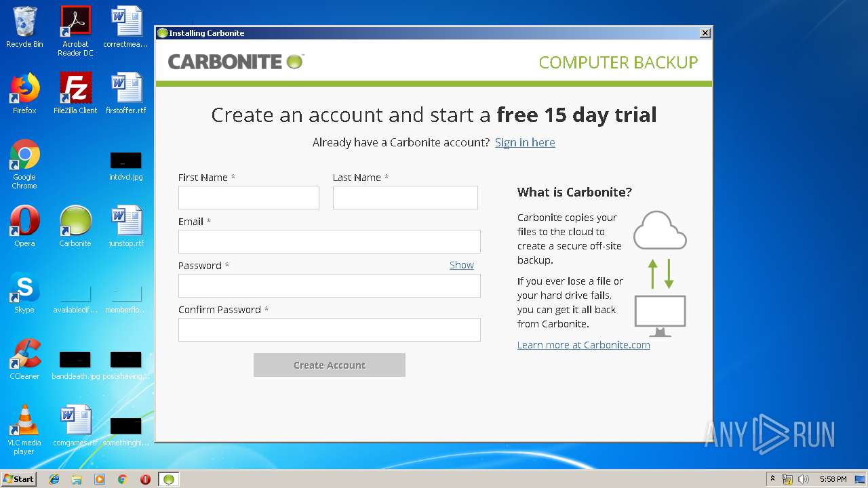Image resolution: width=868 pixels, height=488 pixels.
Task: Open the Recycle Bin desktop icon
Action: 24,27
